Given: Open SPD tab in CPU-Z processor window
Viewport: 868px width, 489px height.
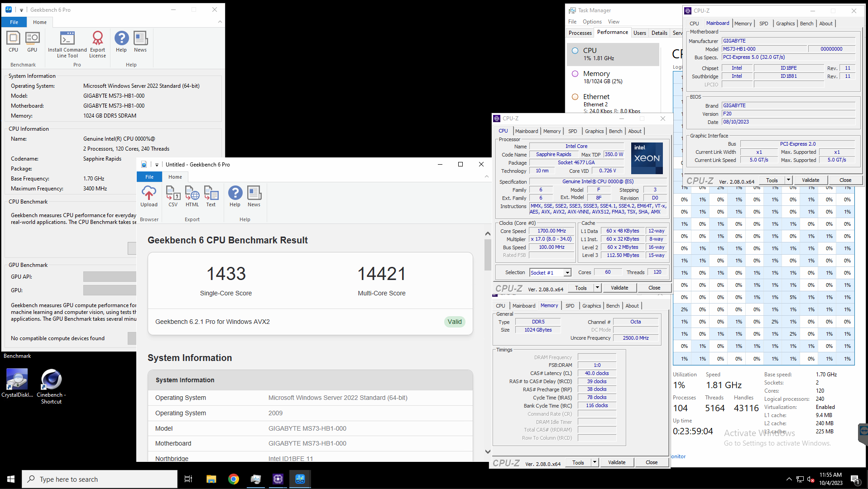Looking at the screenshot, I should coord(573,131).
